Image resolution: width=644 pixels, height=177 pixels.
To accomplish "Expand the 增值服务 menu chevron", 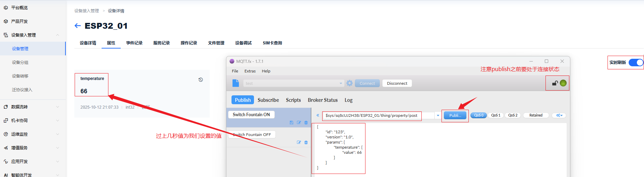I will pos(58,148).
